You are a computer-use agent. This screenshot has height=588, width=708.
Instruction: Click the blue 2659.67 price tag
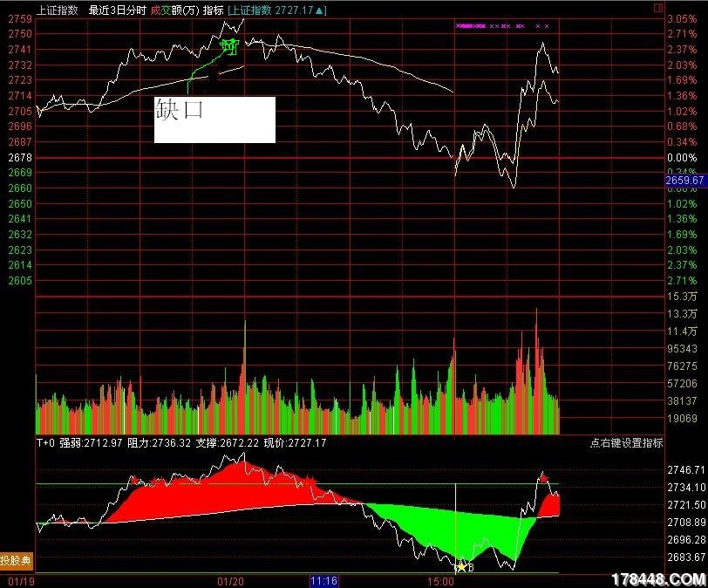click(x=684, y=180)
